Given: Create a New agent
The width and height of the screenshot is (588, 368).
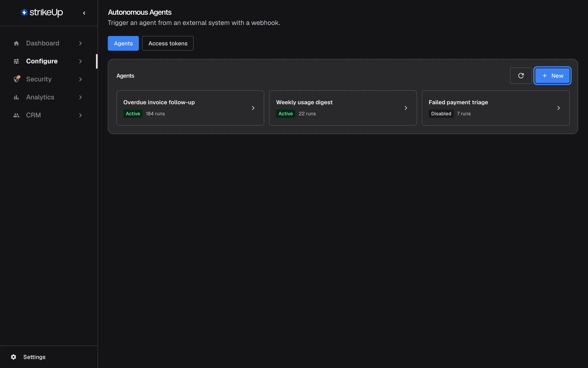Looking at the screenshot, I should [x=552, y=76].
